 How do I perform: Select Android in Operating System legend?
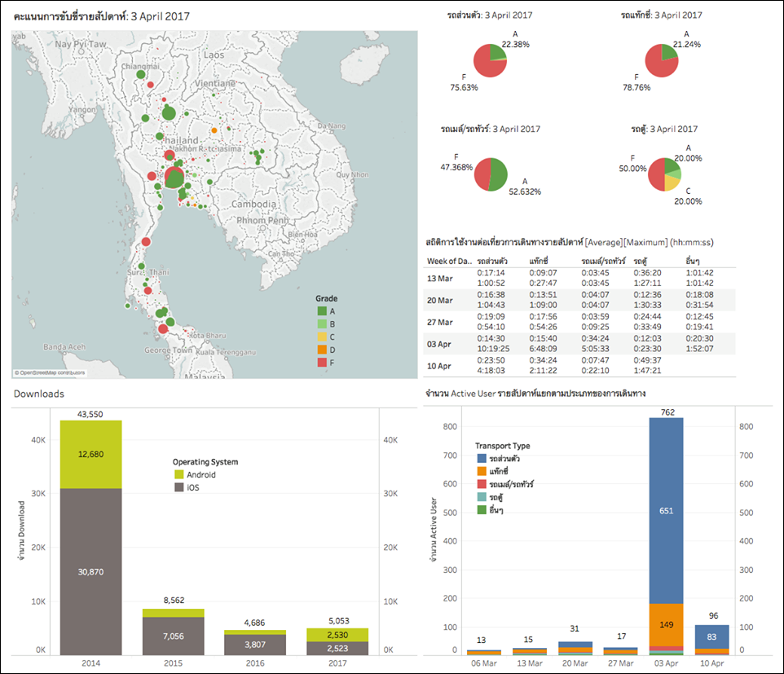pos(179,474)
